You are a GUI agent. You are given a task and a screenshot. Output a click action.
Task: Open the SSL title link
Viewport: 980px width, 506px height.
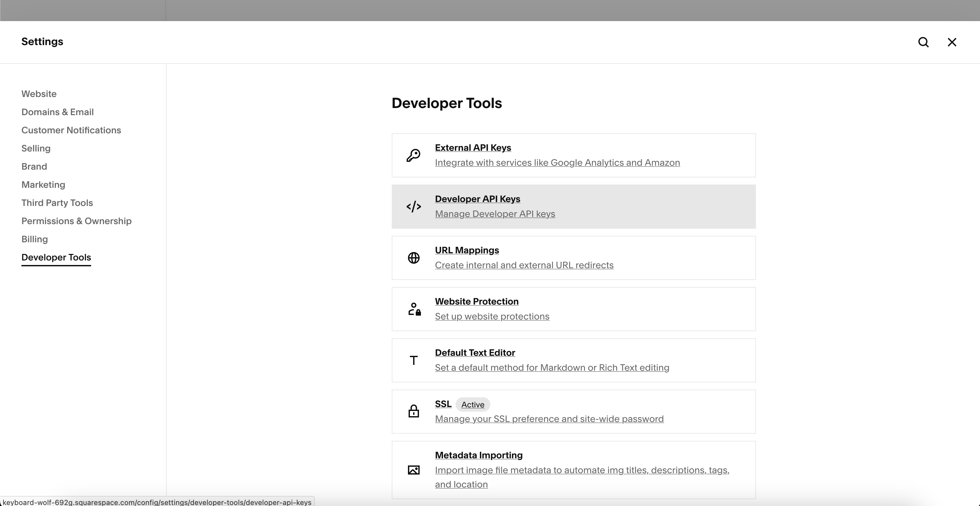[443, 404]
